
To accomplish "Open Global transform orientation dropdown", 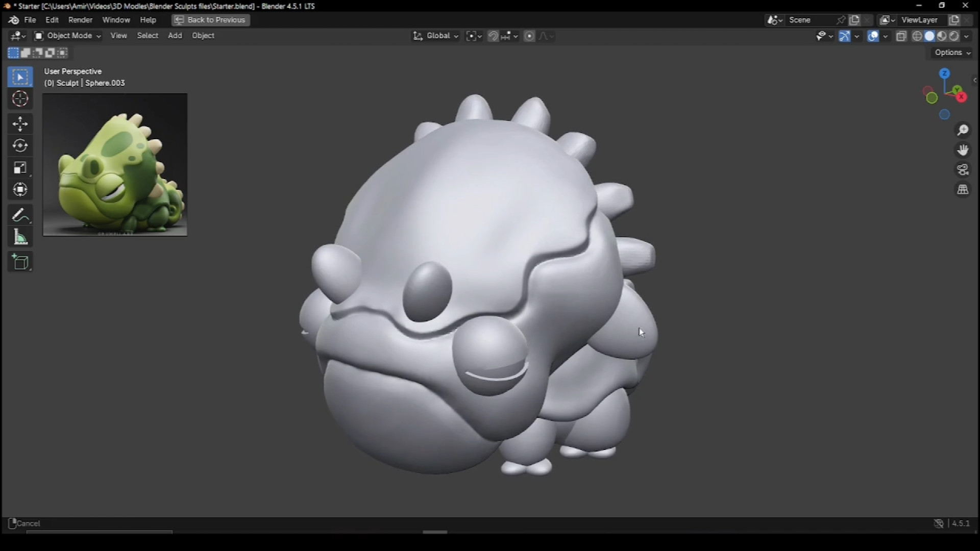I will point(436,36).
